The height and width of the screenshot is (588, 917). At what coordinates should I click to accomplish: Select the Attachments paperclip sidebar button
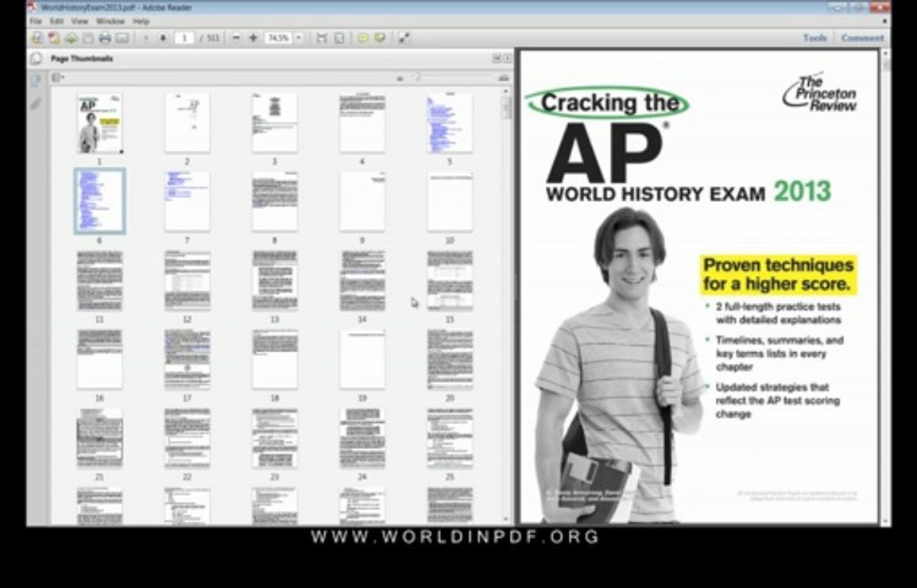point(36,104)
